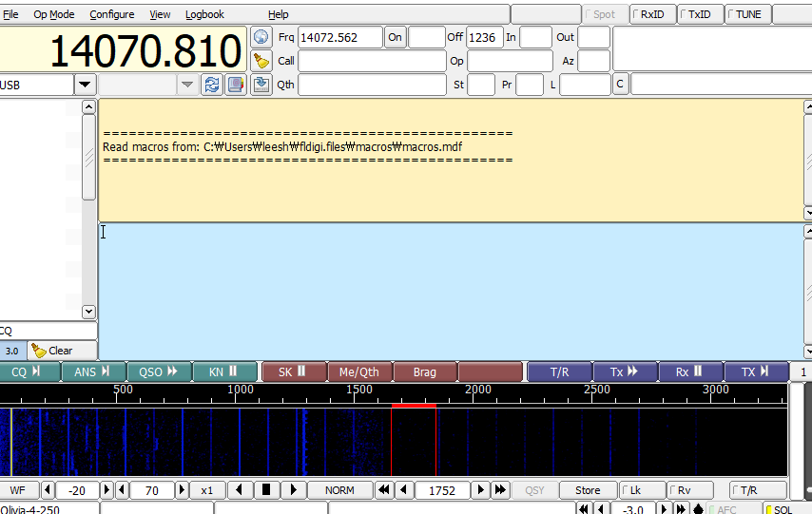812x514 pixels.
Task: Fast-increase cursor frequency with double right arrow
Action: 500,489
